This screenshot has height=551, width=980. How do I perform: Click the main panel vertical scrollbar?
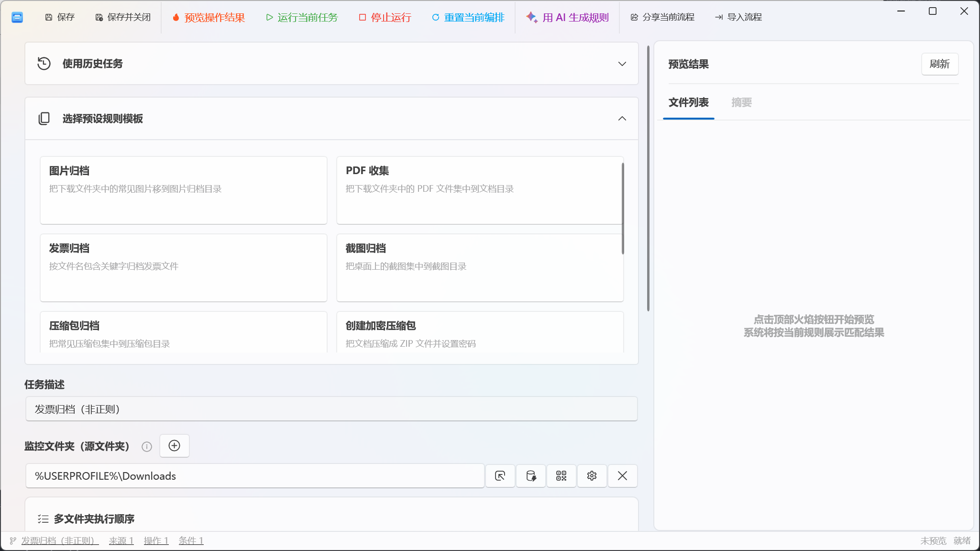(x=648, y=179)
